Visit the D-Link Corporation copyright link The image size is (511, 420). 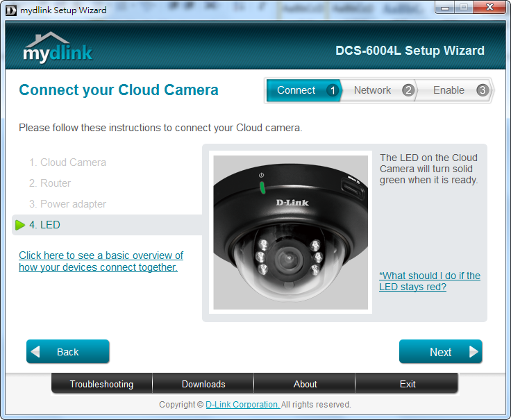pos(242,405)
